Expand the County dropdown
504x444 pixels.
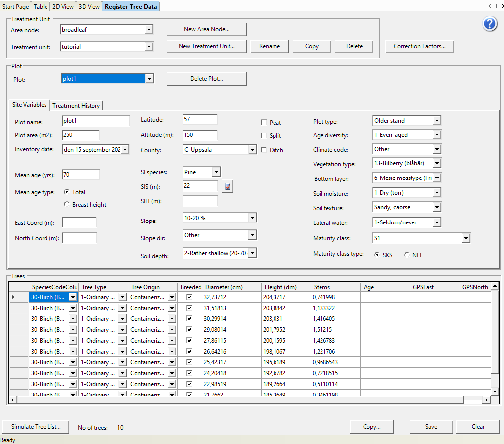pos(252,150)
